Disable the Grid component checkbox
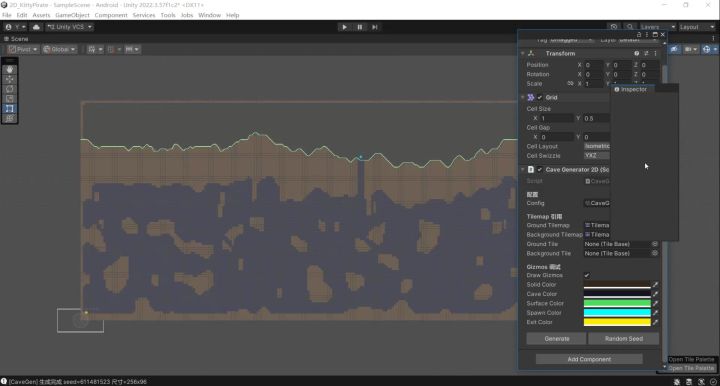The height and width of the screenshot is (386, 720). [x=540, y=97]
